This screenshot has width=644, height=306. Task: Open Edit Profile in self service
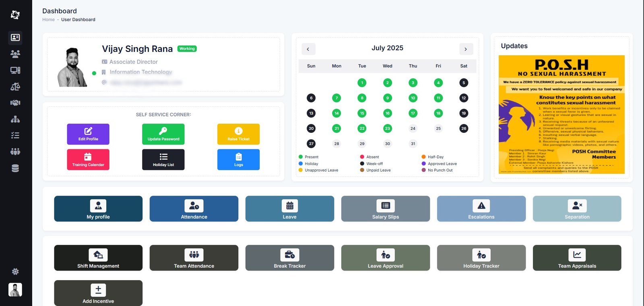pyautogui.click(x=88, y=134)
